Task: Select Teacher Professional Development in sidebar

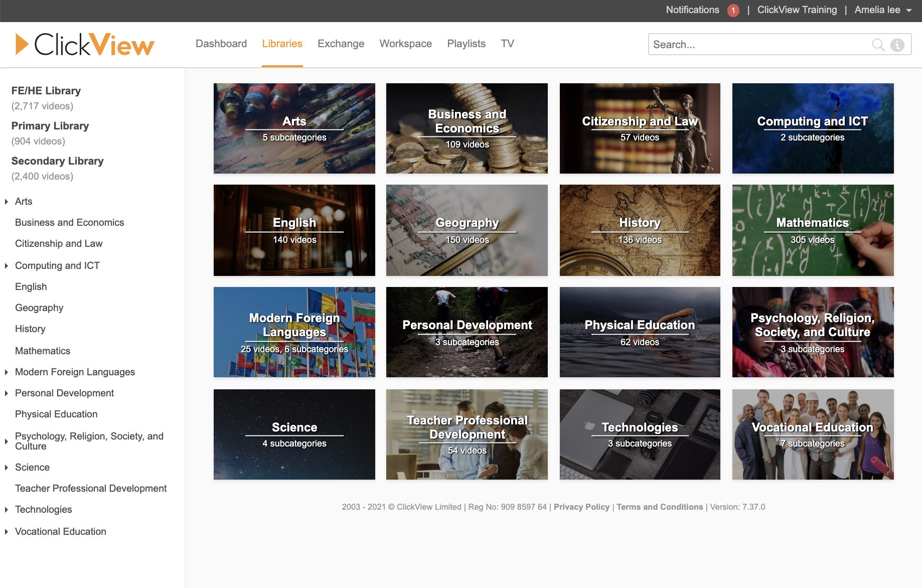Action: point(91,489)
